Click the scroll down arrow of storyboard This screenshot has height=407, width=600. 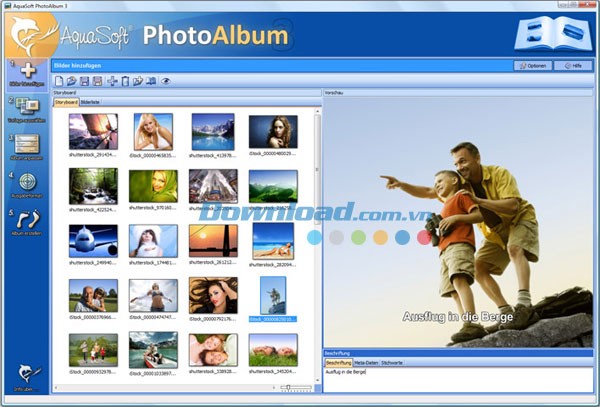(317, 380)
